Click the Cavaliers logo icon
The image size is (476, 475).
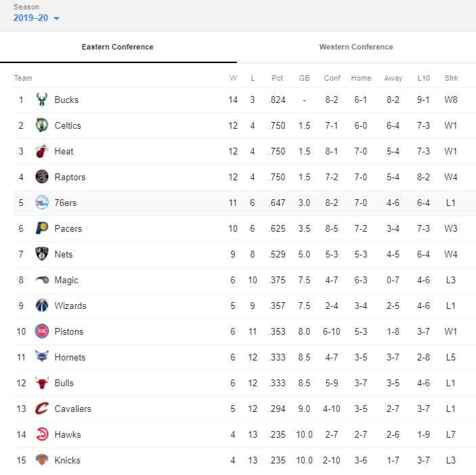click(42, 409)
